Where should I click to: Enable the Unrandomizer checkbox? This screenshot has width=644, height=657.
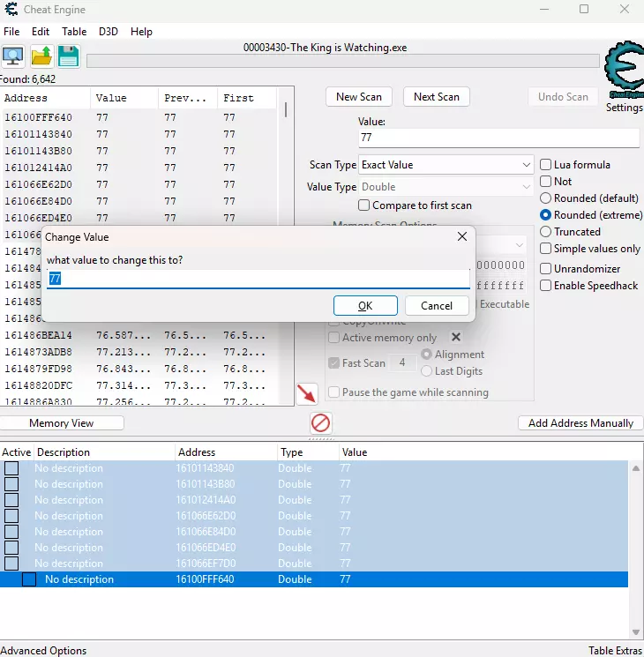545,269
